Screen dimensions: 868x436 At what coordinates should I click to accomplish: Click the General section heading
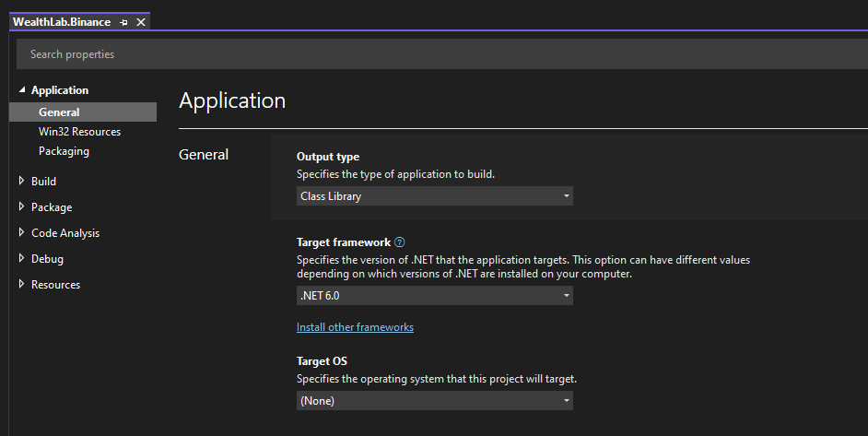(x=203, y=155)
